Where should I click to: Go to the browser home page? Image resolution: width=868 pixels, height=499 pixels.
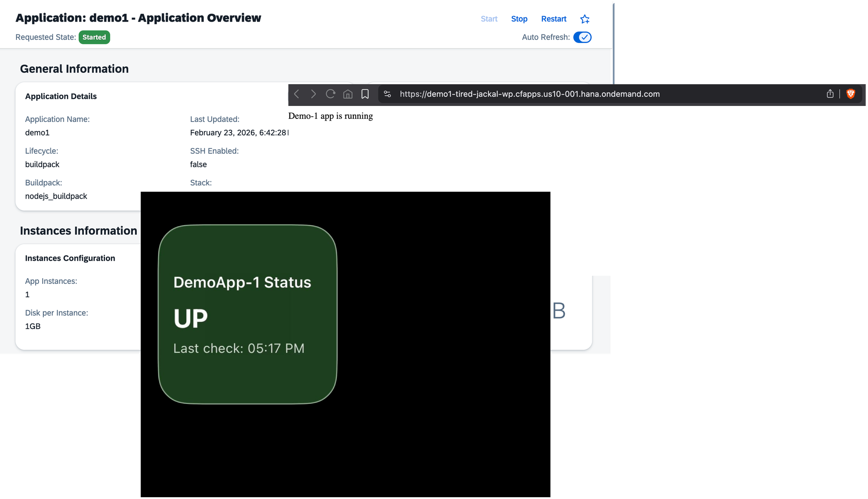(348, 94)
